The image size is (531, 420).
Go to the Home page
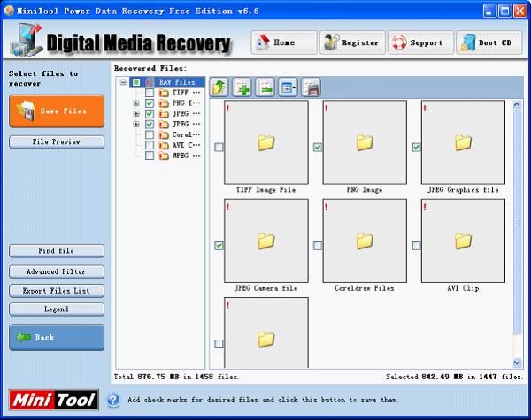click(284, 42)
